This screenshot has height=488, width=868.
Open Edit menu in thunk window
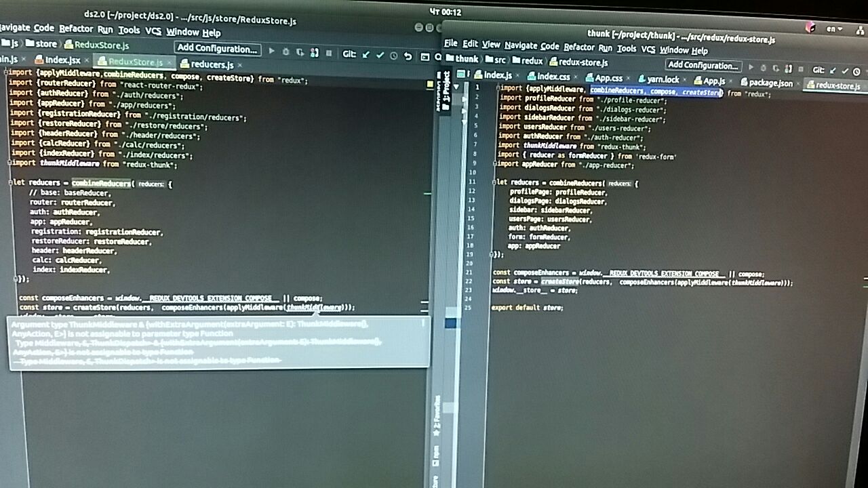470,44
